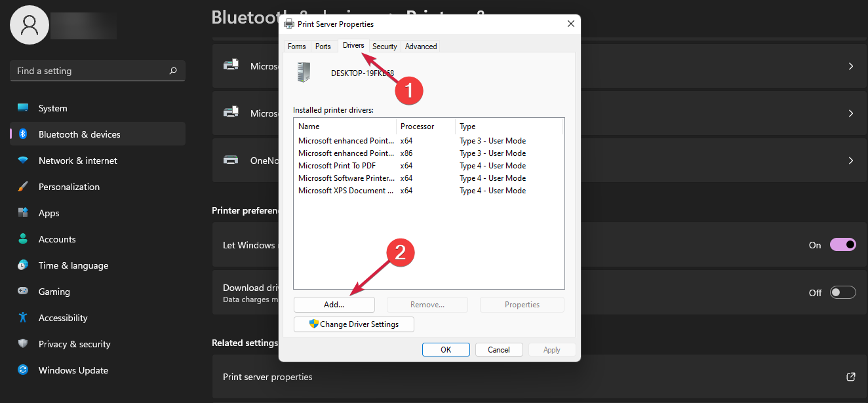Open Personalization settings category
The image size is (868, 403).
coord(98,187)
